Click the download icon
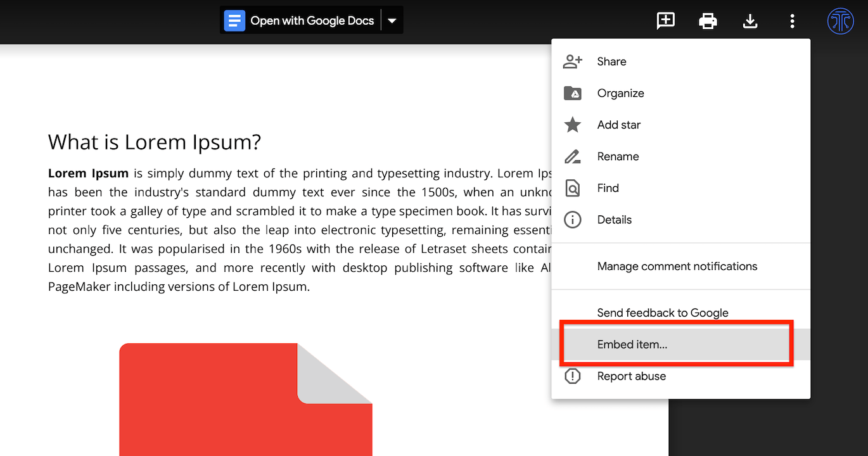Viewport: 868px width, 456px height. click(x=750, y=21)
